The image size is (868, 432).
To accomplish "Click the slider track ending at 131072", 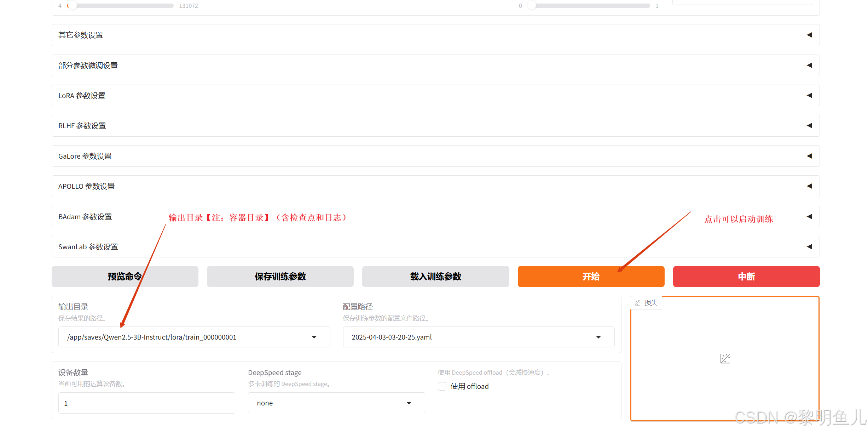I will tap(124, 6).
